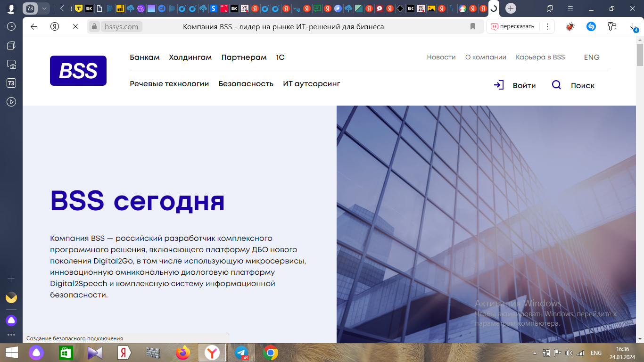Open the Карьера в BSS link

(x=540, y=57)
